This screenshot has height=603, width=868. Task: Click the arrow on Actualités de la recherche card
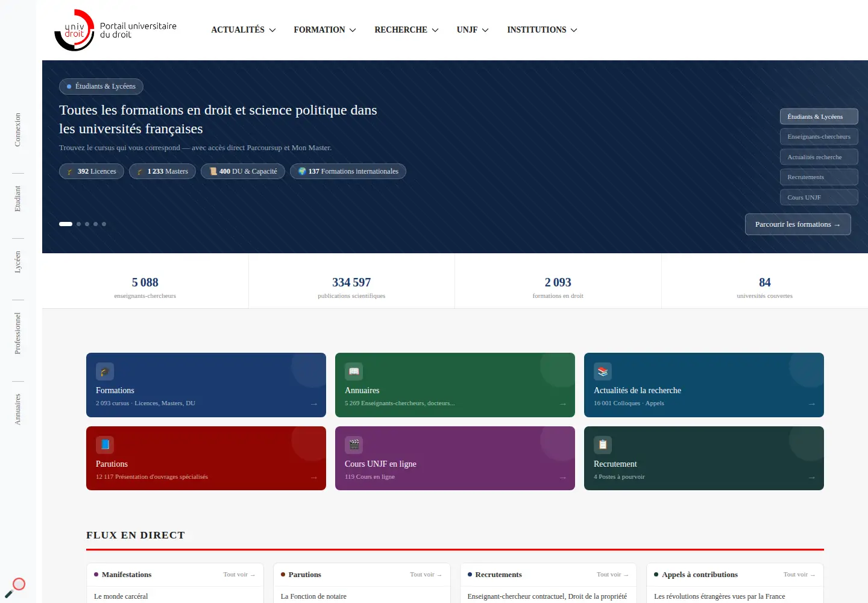tap(812, 404)
